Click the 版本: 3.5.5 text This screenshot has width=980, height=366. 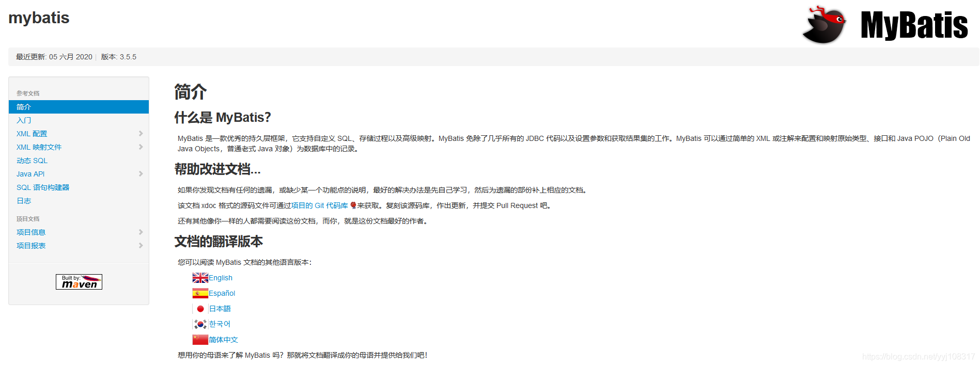(x=119, y=57)
